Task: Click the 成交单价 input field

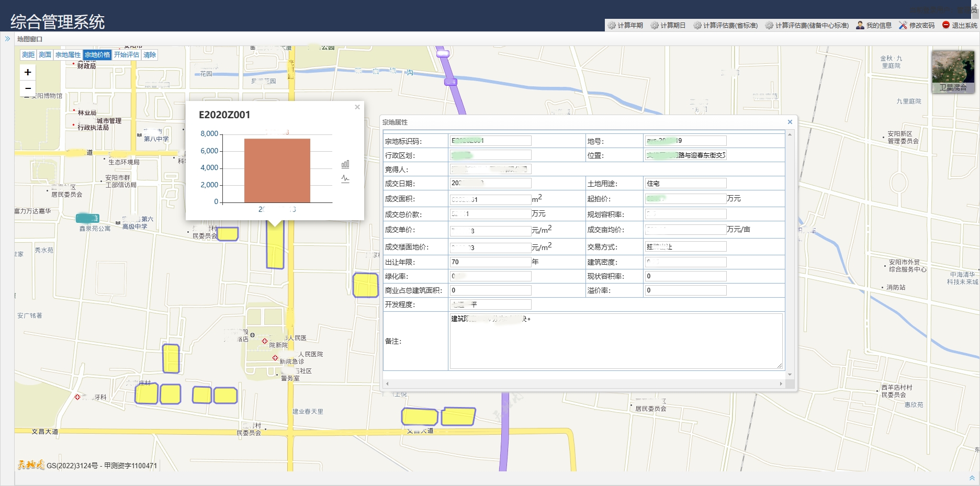Action: (x=491, y=231)
